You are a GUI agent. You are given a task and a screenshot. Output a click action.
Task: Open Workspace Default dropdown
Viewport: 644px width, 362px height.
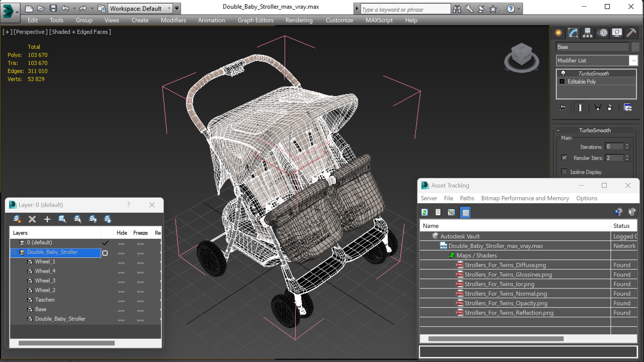pyautogui.click(x=141, y=8)
